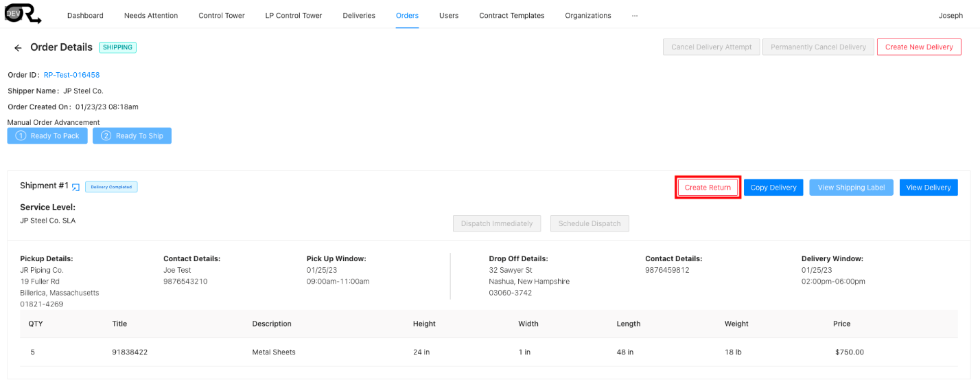This screenshot has height=382, width=980.
Task: Switch to Control Tower tab
Action: point(221,15)
